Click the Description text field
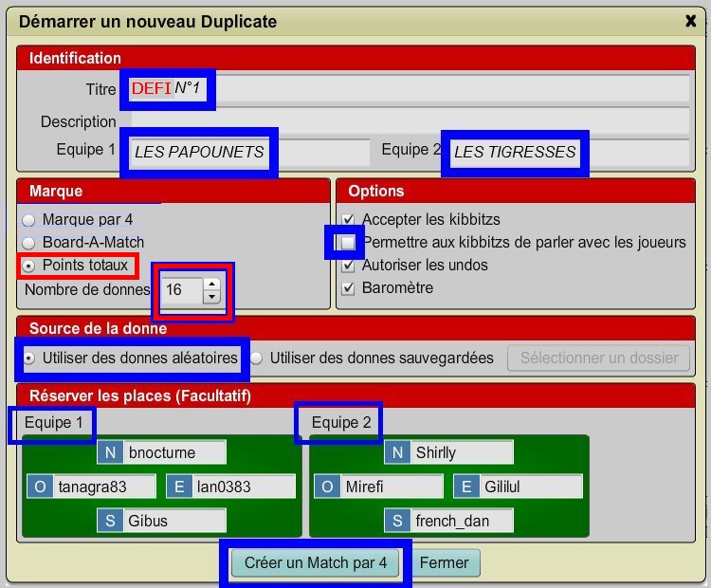711x588 pixels. [408, 121]
